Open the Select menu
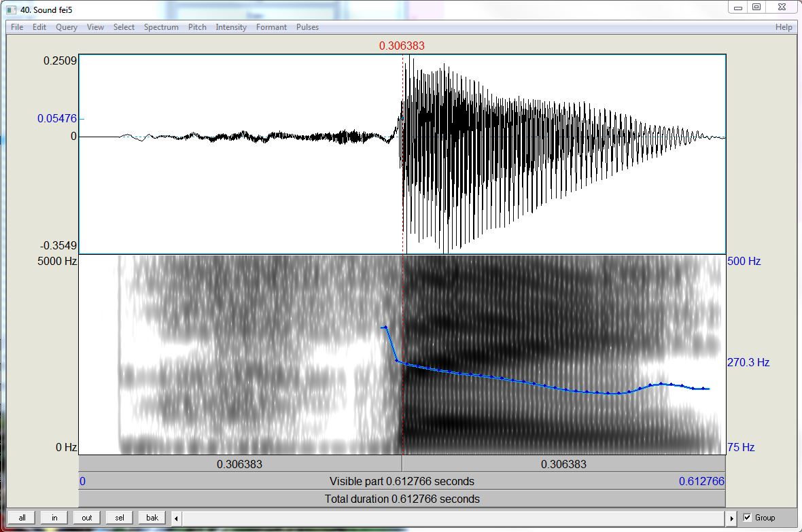 pyautogui.click(x=124, y=27)
